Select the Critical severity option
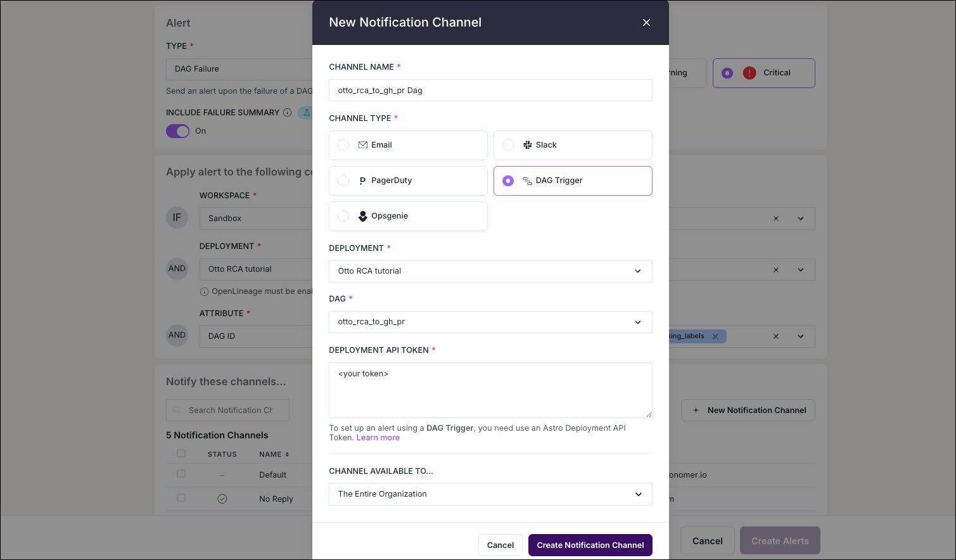Screen dimensions: 956x560 [763, 73]
